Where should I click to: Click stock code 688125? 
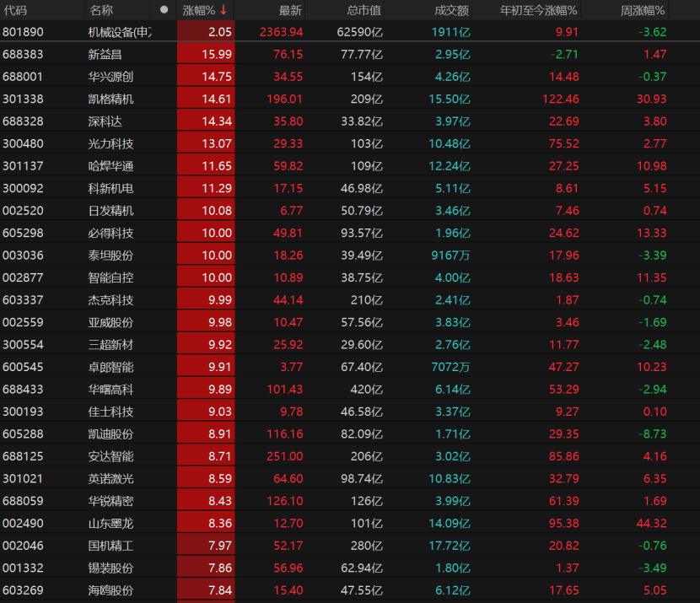[x=23, y=456]
